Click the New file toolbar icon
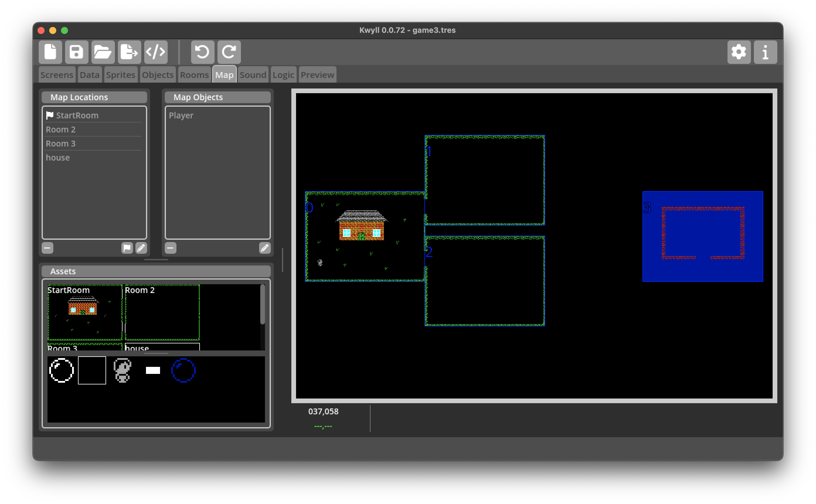This screenshot has height=504, width=816. tap(50, 52)
